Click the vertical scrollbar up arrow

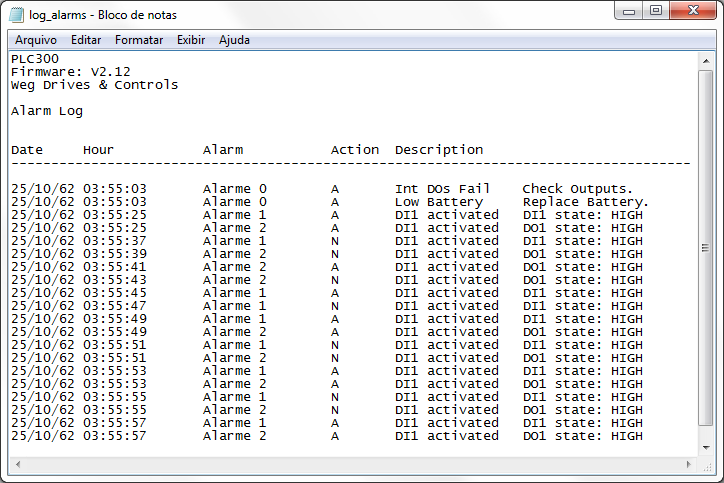[706, 60]
